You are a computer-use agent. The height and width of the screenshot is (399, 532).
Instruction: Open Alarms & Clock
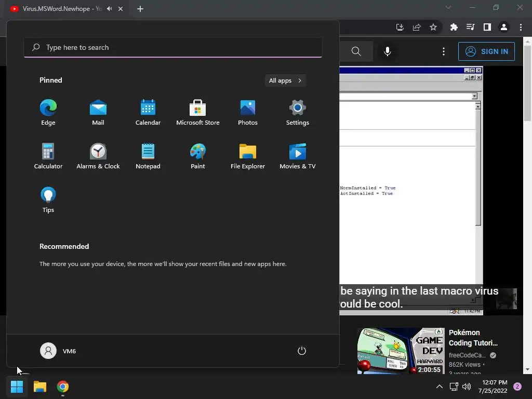(98, 156)
